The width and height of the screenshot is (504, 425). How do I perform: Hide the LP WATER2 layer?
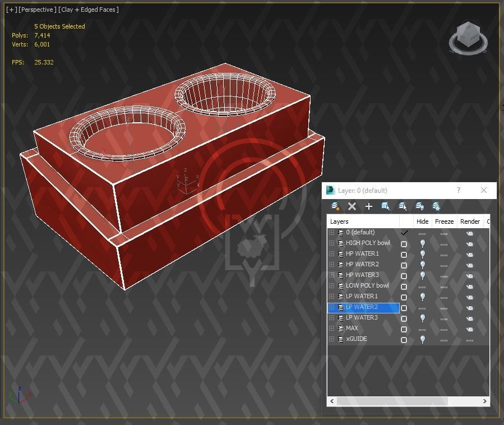[422, 308]
